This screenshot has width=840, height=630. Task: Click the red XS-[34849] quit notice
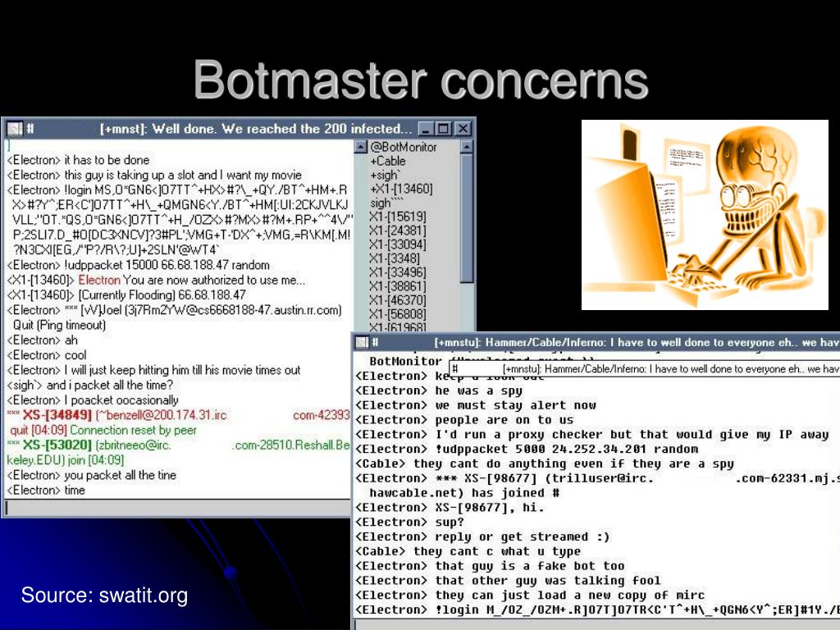(178, 422)
